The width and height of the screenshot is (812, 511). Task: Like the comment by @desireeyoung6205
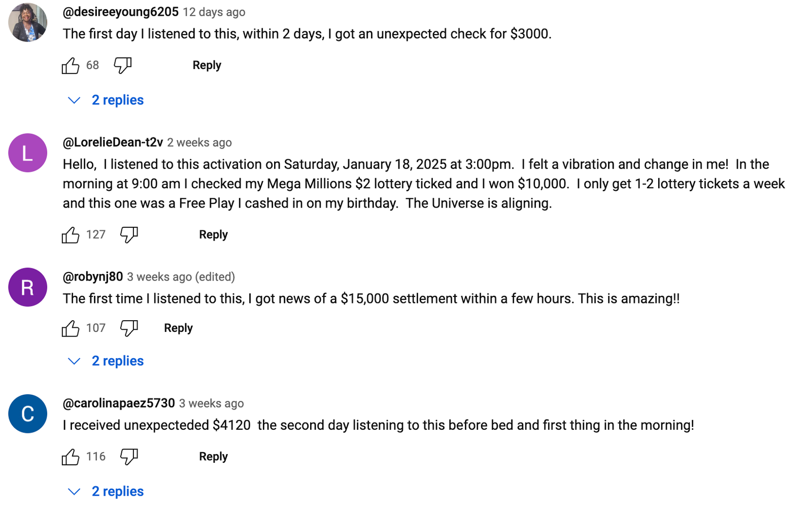[71, 65]
